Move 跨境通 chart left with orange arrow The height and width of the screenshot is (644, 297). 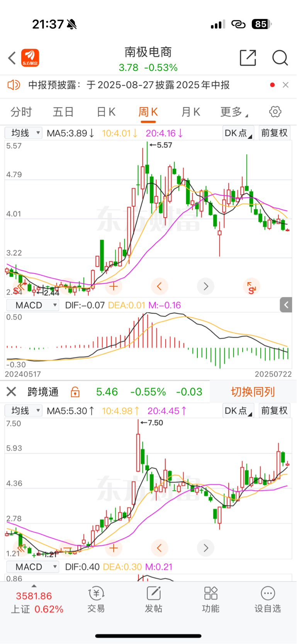click(x=160, y=548)
